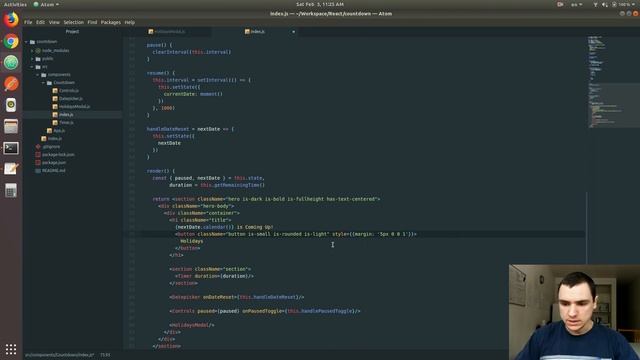Image resolution: width=640 pixels, height=360 pixels.
Task: Open the Edit menu
Action: pyautogui.click(x=40, y=22)
